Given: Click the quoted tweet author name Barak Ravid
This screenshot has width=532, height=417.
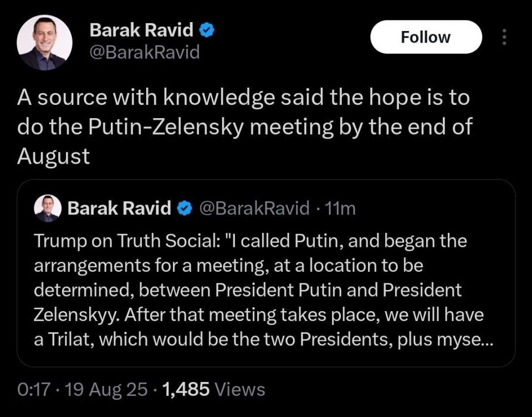Looking at the screenshot, I should coord(120,208).
